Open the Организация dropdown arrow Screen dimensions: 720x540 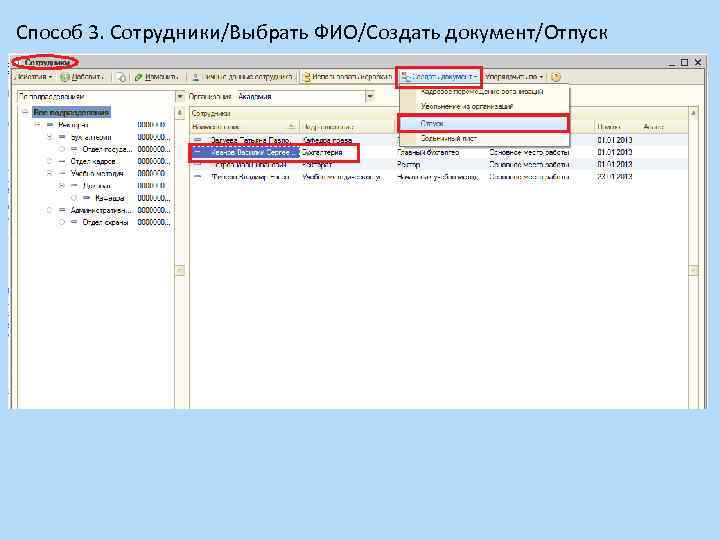[370, 96]
